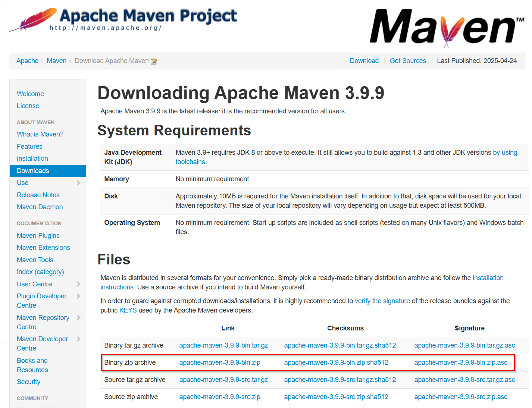Open the apache-maven-3.9.9-bin.zip.sha512 checksum
Viewport: 532px width, 408px height.
pos(336,363)
